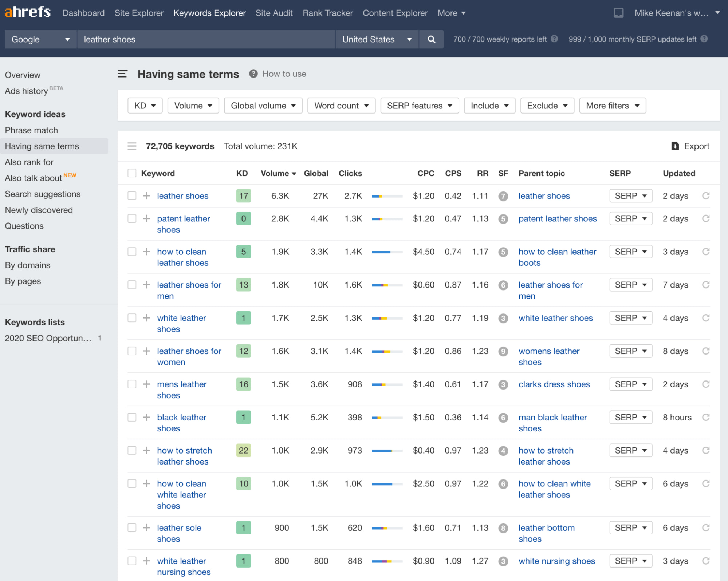Screen dimensions: 728x581
Task: Click the sidebar hamburger menu icon
Action: (x=123, y=74)
